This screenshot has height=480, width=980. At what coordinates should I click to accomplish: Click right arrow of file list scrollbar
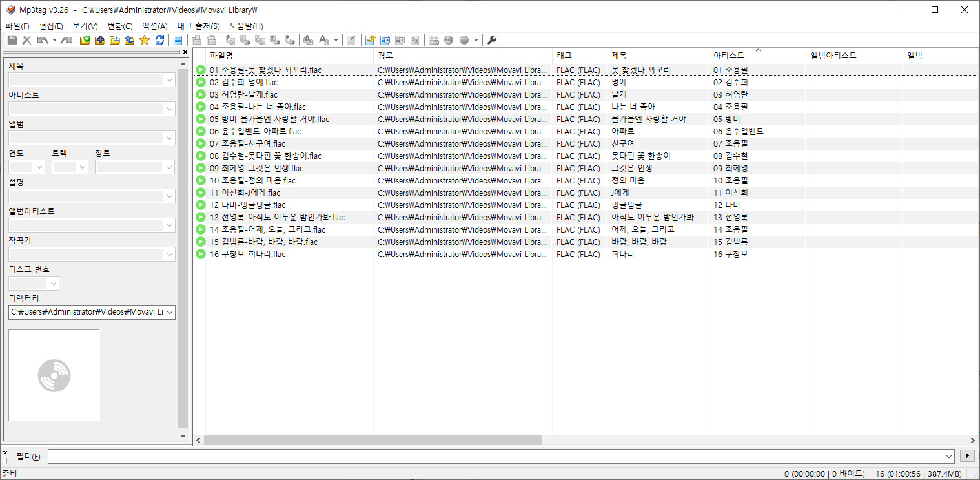974,440
